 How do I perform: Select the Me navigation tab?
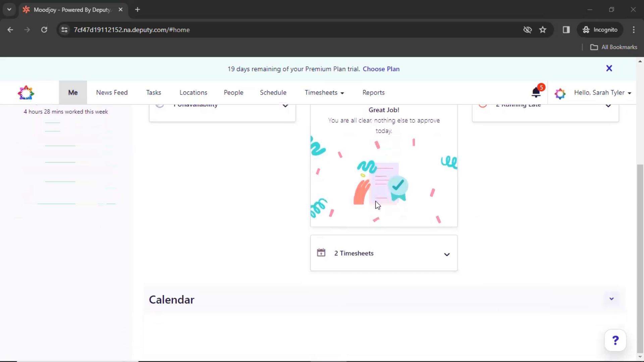72,93
